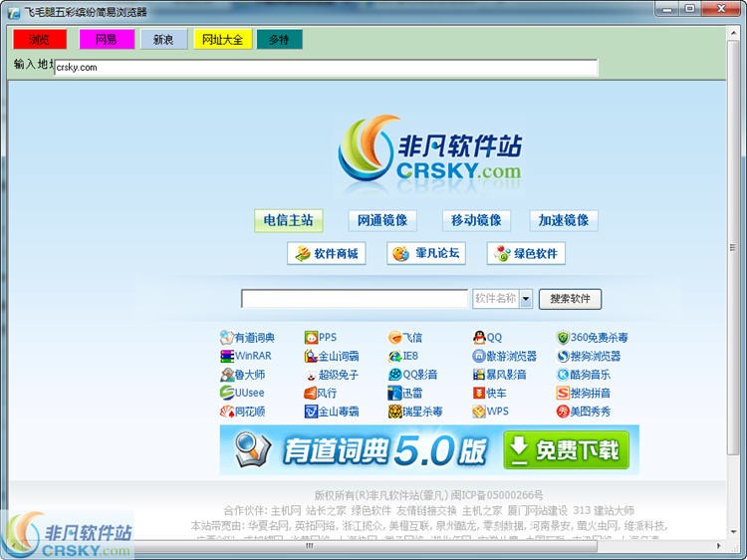
Task: Click the red 浏览 browse button
Action: point(40,39)
